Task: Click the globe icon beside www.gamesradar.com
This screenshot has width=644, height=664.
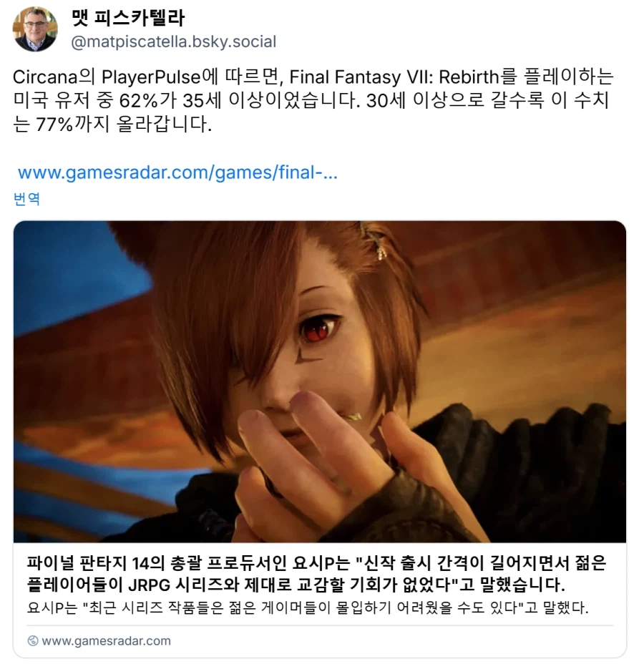Action: tap(33, 640)
